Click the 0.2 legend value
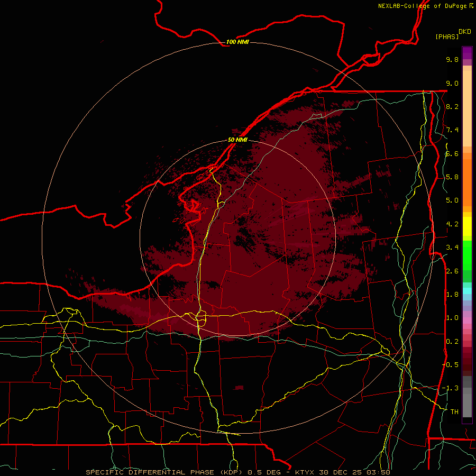476x476 pixels. pyautogui.click(x=452, y=342)
